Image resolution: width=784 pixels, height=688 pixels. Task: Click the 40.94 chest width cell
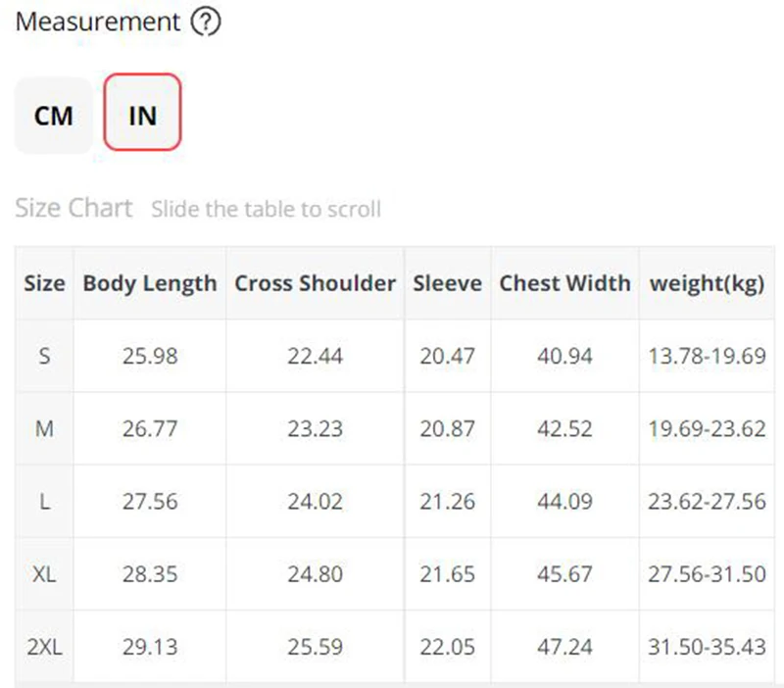tap(565, 356)
